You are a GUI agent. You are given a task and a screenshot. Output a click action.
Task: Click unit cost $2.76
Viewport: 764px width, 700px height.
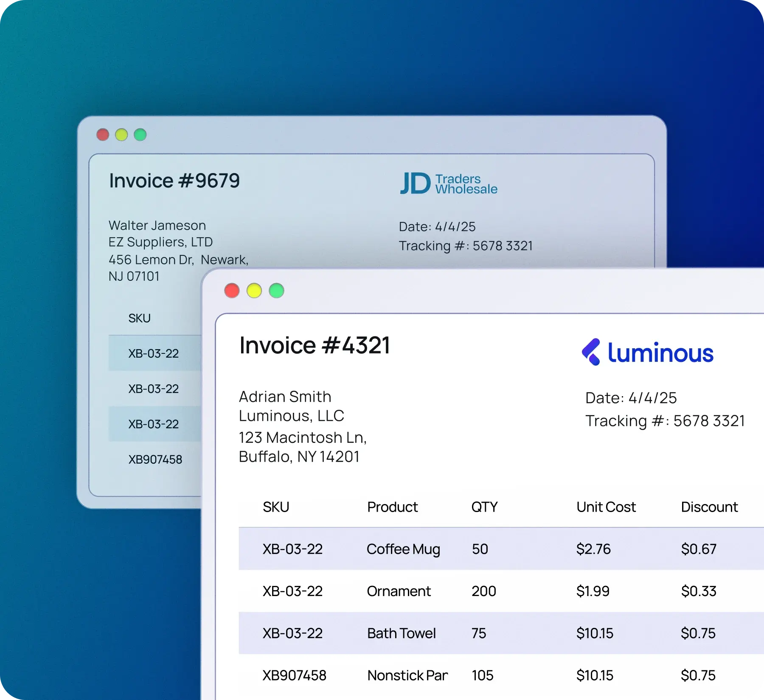coord(593,549)
